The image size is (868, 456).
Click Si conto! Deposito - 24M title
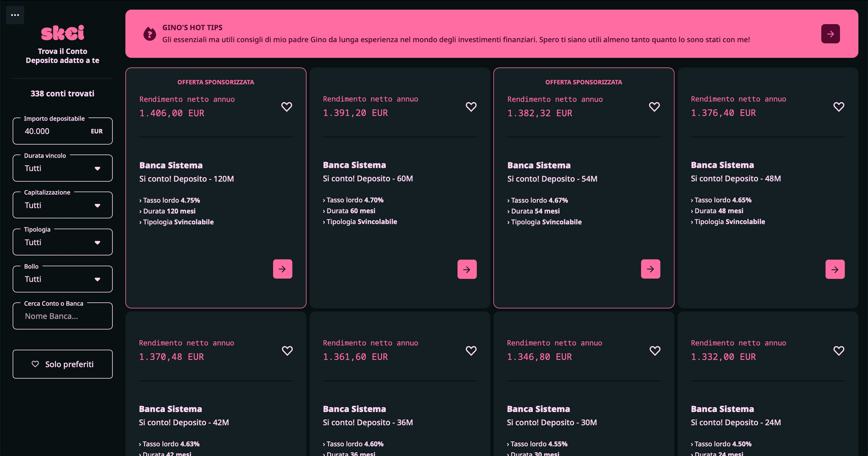click(x=736, y=423)
